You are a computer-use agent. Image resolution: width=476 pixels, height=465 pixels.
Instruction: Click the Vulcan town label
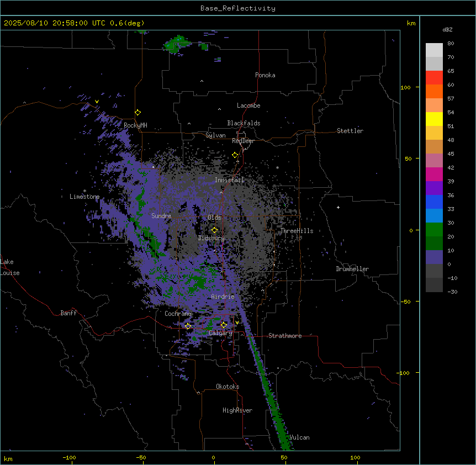[x=299, y=437]
